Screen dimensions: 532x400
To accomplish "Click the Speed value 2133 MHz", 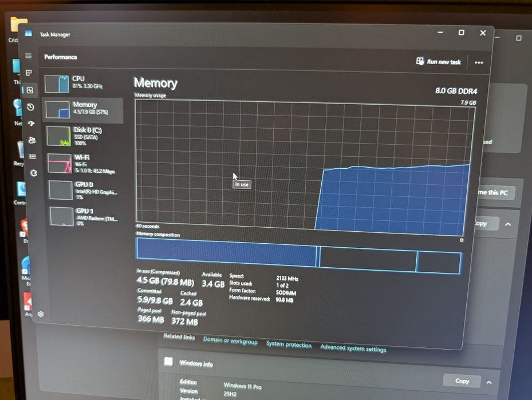I will click(x=287, y=279).
